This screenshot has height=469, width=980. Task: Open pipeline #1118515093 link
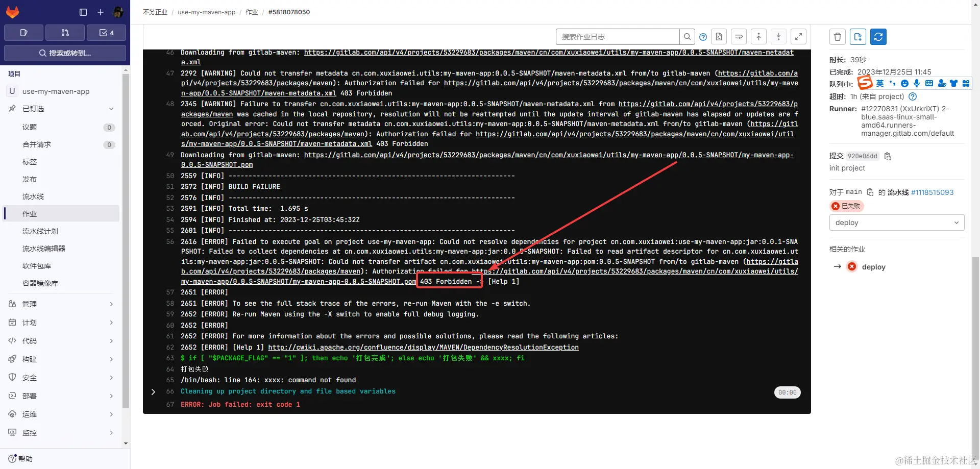[x=932, y=192]
